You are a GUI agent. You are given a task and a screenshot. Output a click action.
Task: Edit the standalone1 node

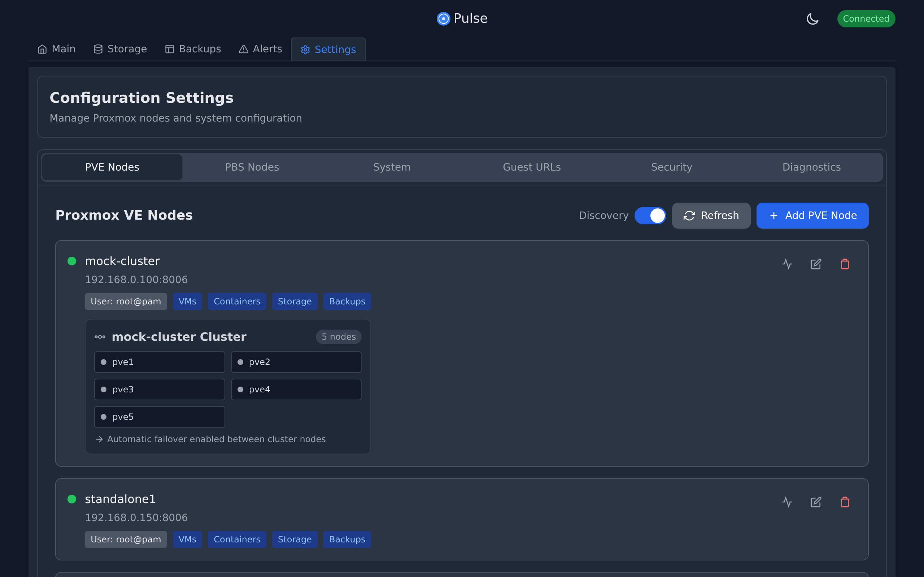tap(816, 502)
